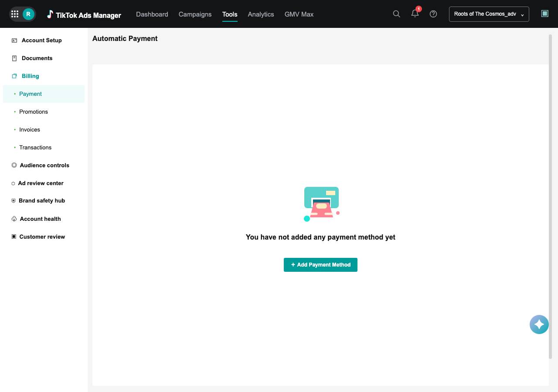Switch to the Analytics tab

pos(261,14)
